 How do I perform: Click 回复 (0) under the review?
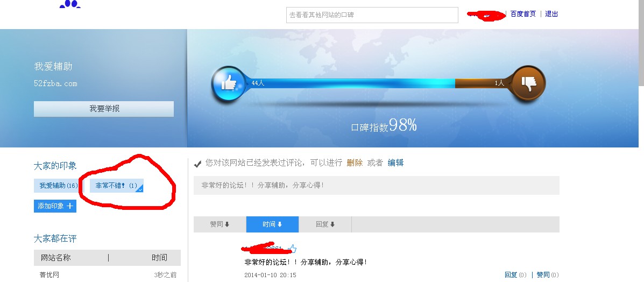(515, 274)
